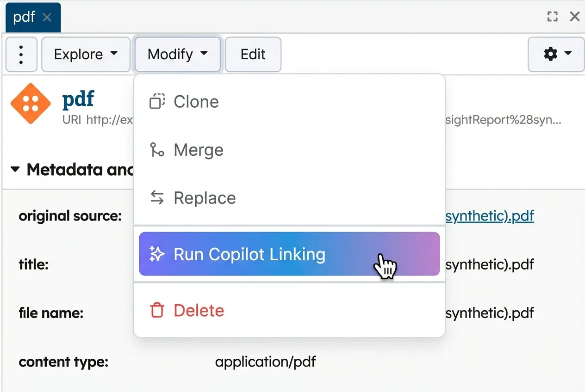Click the orange pdf resource type icon
Image resolution: width=585 pixels, height=392 pixels.
[31, 104]
